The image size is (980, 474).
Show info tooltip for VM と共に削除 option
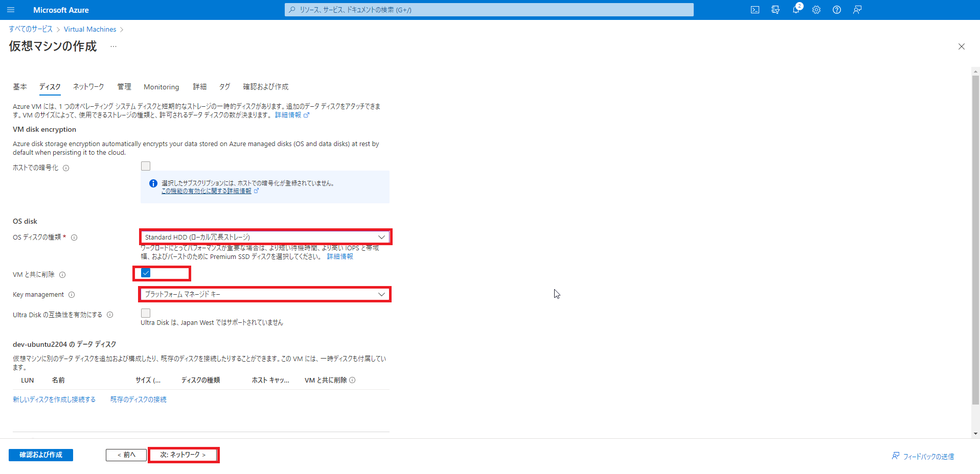point(62,275)
